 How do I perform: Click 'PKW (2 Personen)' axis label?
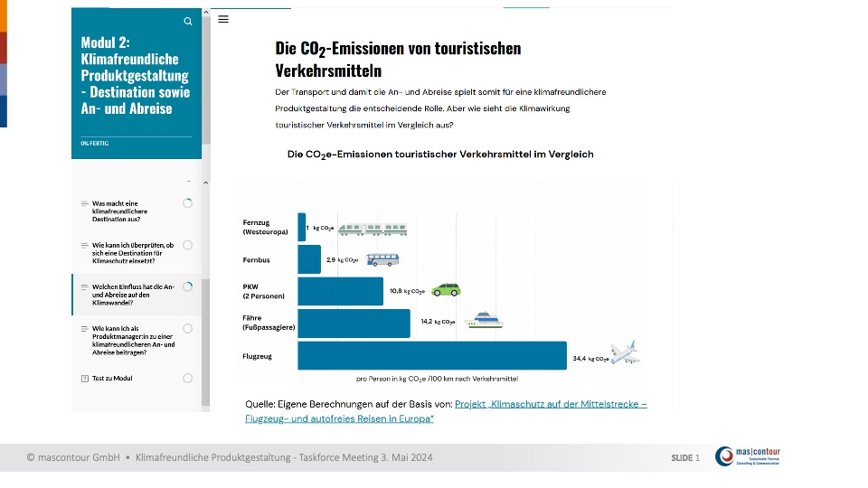pos(263,292)
